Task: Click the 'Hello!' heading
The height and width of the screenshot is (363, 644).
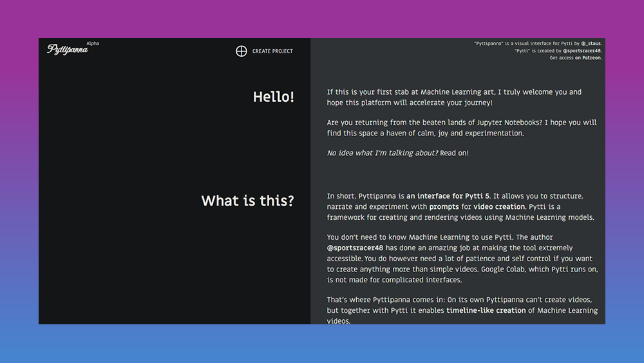Action: [274, 97]
